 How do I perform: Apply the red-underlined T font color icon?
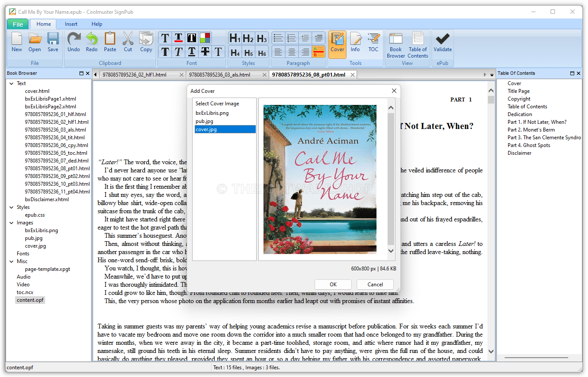(x=178, y=38)
